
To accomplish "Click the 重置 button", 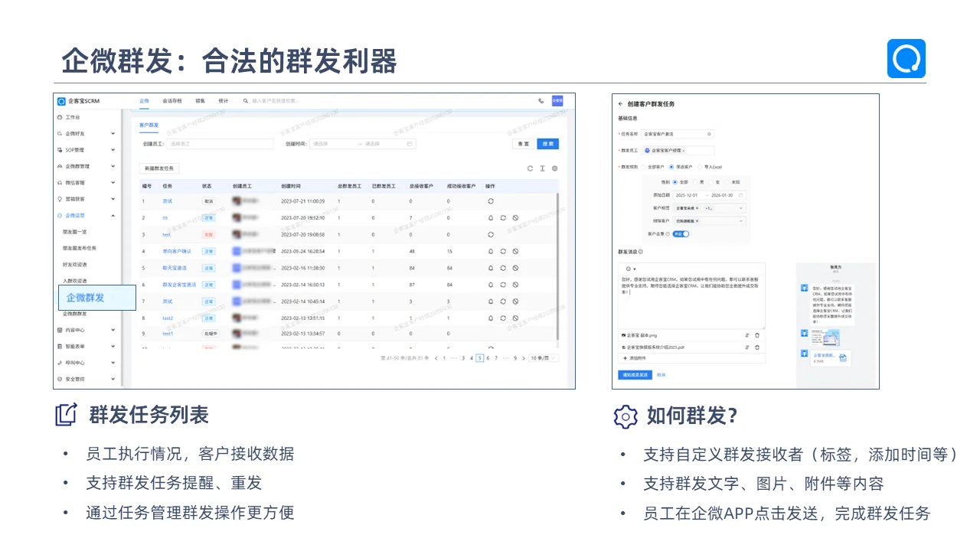I will (x=524, y=144).
